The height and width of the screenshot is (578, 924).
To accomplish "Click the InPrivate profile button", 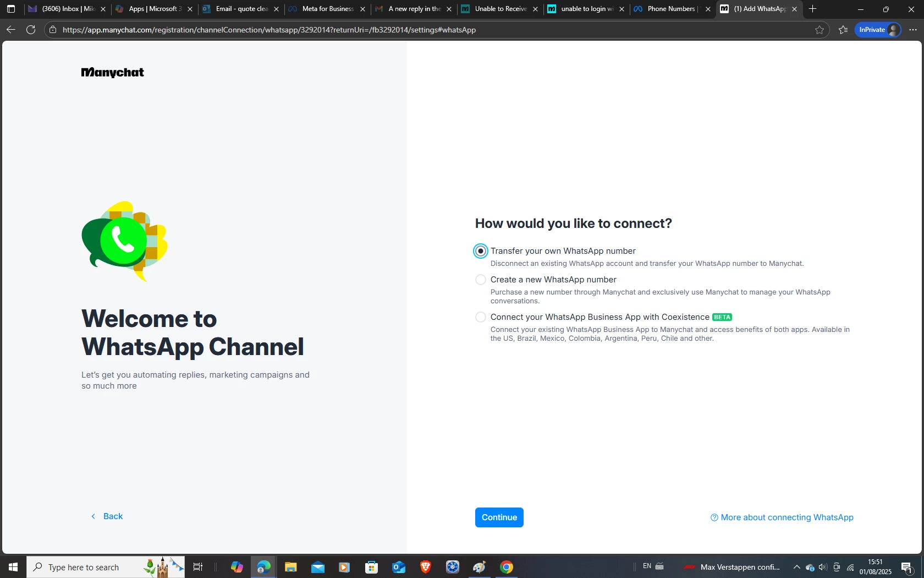I will click(878, 30).
